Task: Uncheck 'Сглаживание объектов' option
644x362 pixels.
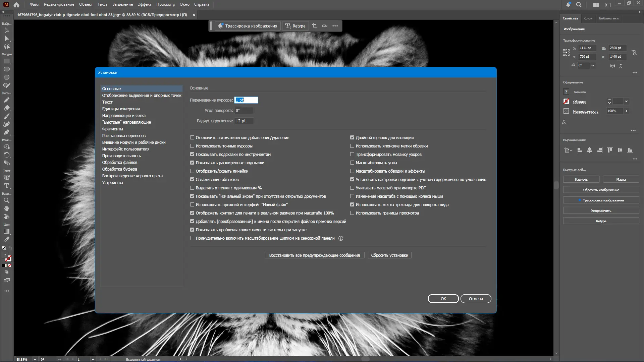Action: tap(192, 180)
